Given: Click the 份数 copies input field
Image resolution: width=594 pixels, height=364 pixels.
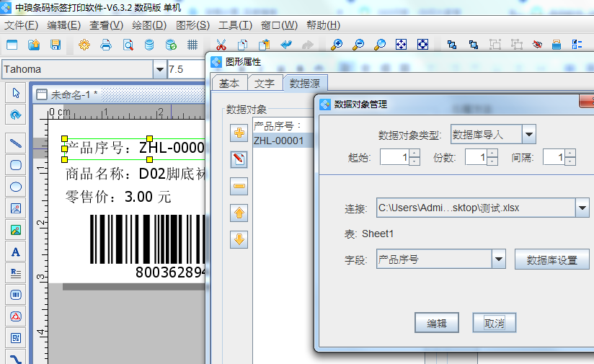Looking at the screenshot, I should (x=476, y=156).
